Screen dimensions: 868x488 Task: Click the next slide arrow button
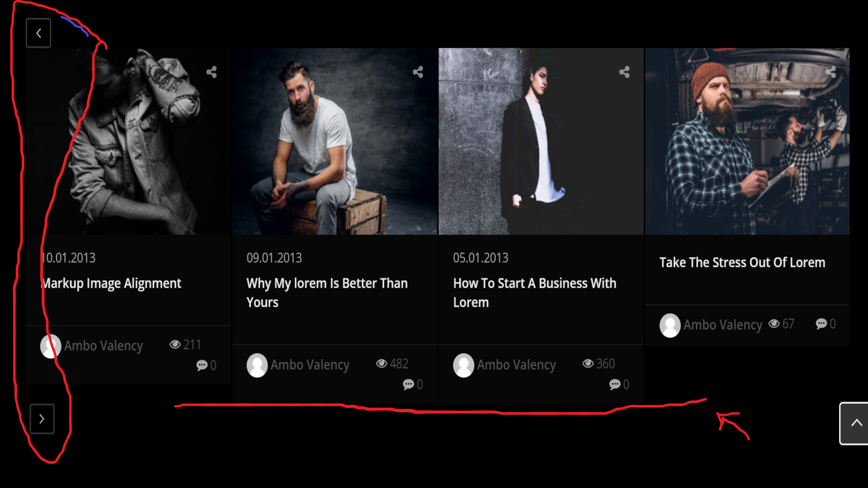click(42, 419)
